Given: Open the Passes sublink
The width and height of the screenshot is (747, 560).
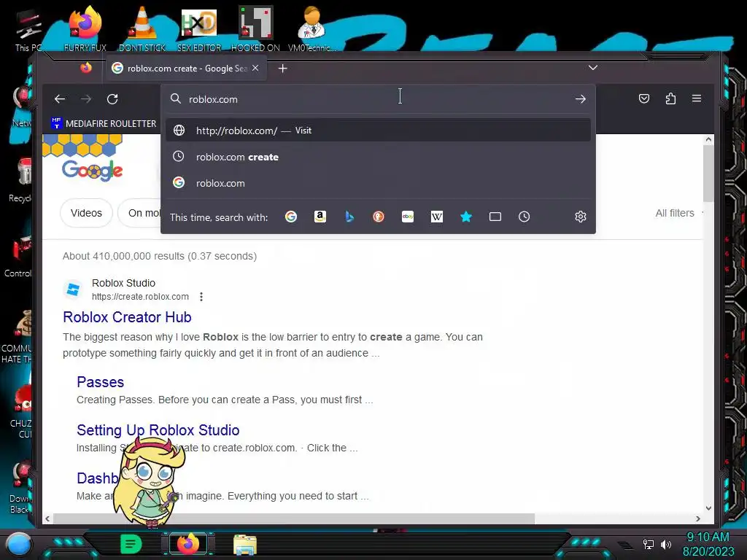Looking at the screenshot, I should [x=100, y=382].
